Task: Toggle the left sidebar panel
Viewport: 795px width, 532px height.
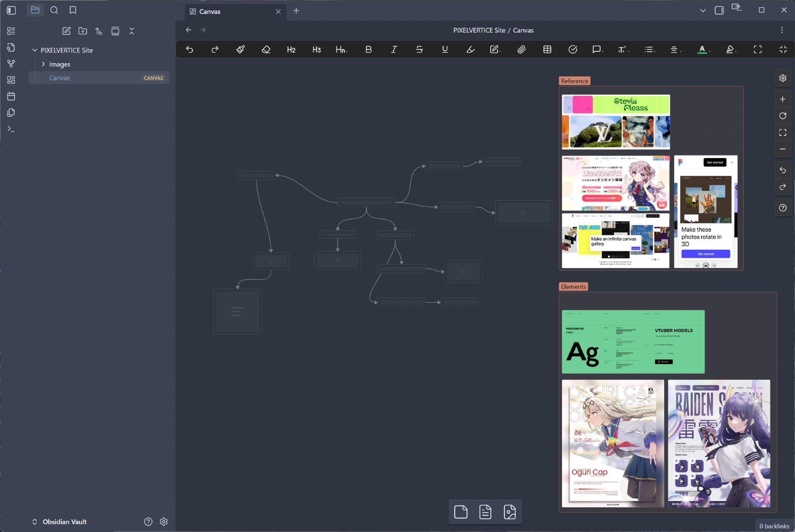Action: (12, 10)
